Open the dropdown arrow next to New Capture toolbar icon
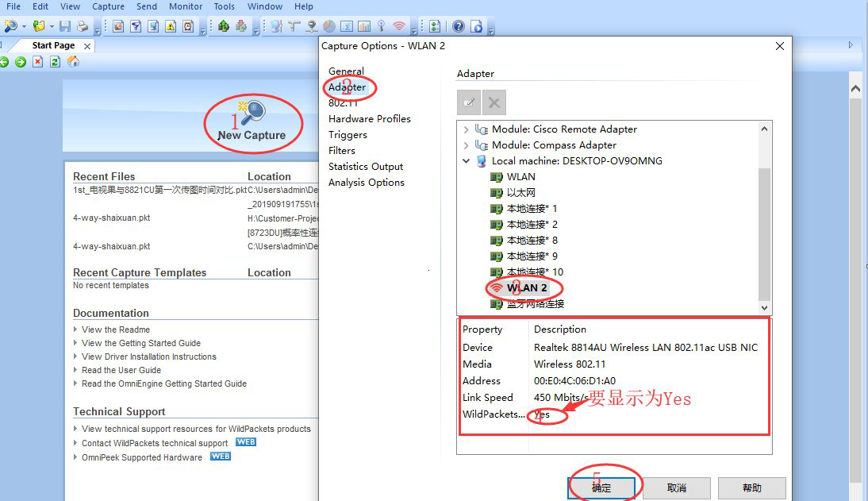Viewport: 868px width, 501px height. 24,27
